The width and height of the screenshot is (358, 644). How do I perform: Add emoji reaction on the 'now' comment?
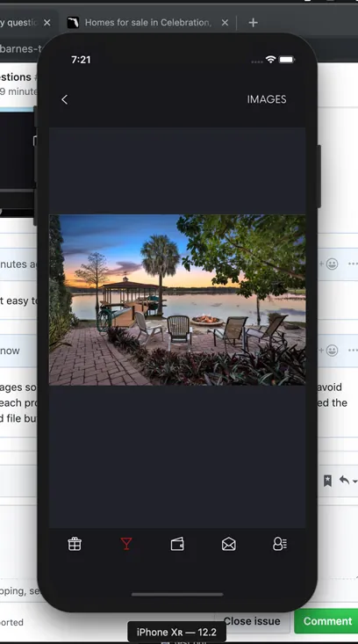coord(330,351)
